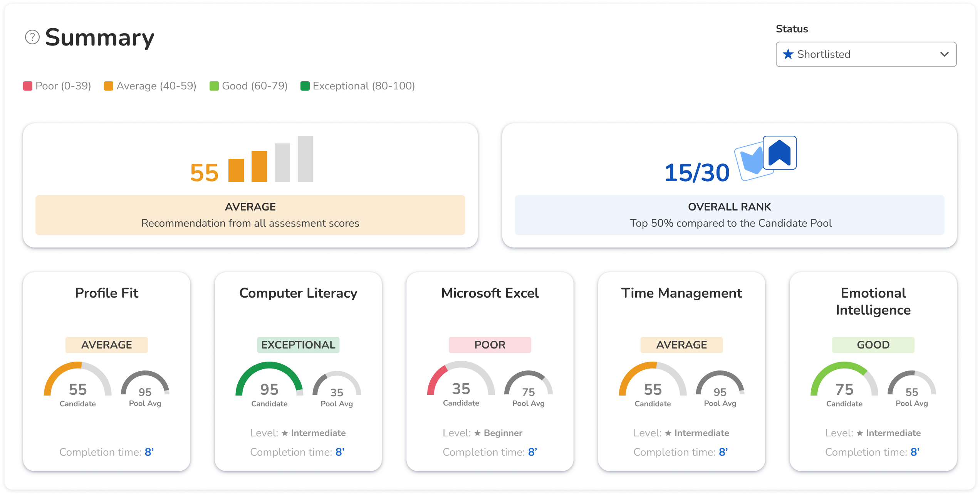
Task: Click the Microsoft Excel card title
Action: point(490,293)
